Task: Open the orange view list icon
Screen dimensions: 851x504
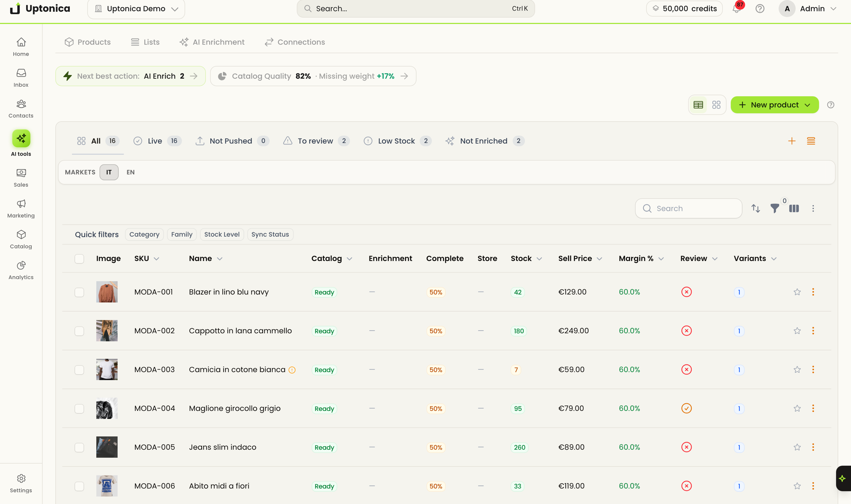Action: coord(811,141)
